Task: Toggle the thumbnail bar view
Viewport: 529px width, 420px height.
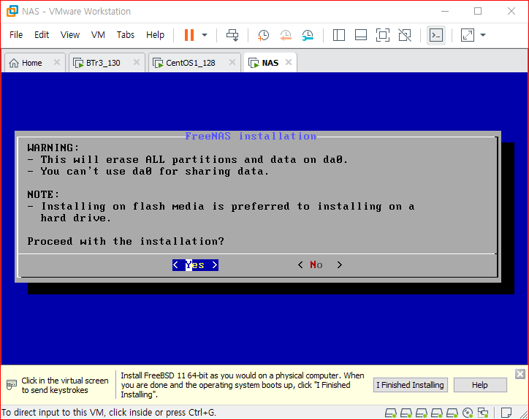Action: coord(361,35)
